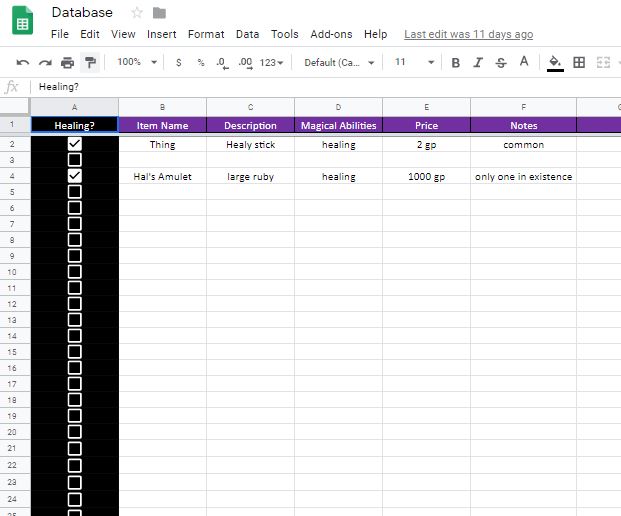Toggle bold formatting
Image resolution: width=621 pixels, height=516 pixels.
pyautogui.click(x=456, y=62)
